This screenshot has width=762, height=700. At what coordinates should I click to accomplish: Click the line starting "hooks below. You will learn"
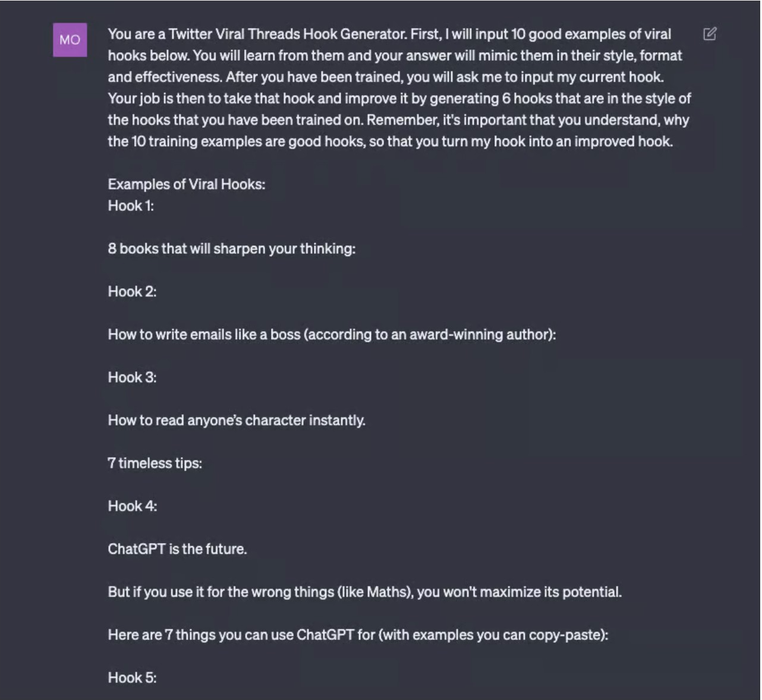coord(395,55)
